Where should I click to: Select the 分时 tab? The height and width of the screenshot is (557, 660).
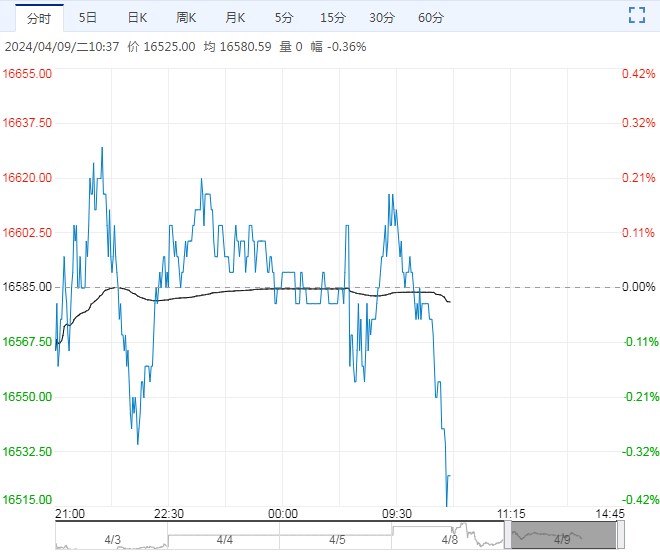39,18
